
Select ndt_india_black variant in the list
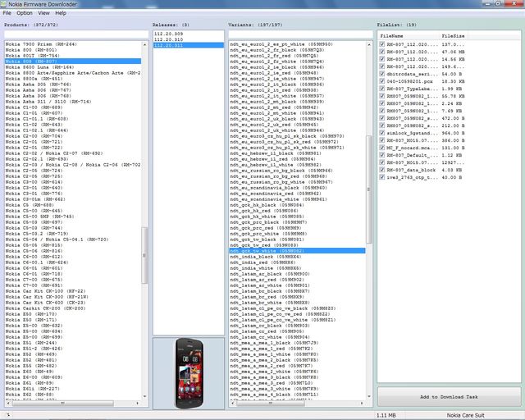pos(261,257)
